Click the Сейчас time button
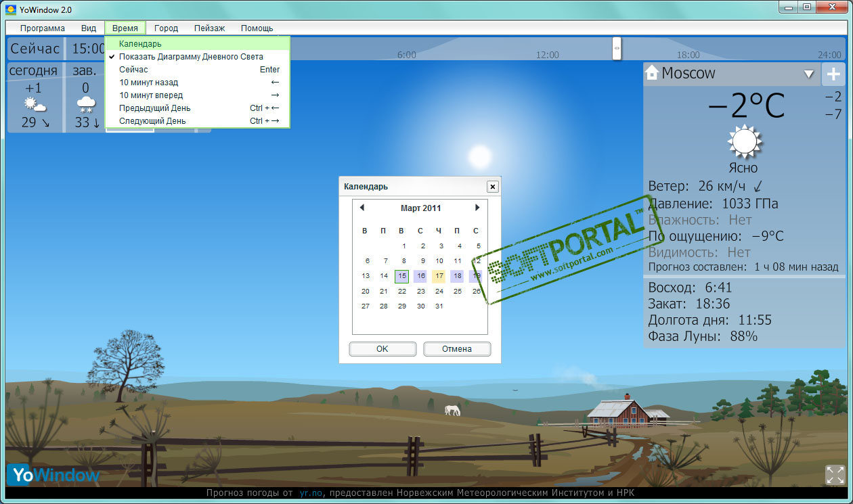 35,49
